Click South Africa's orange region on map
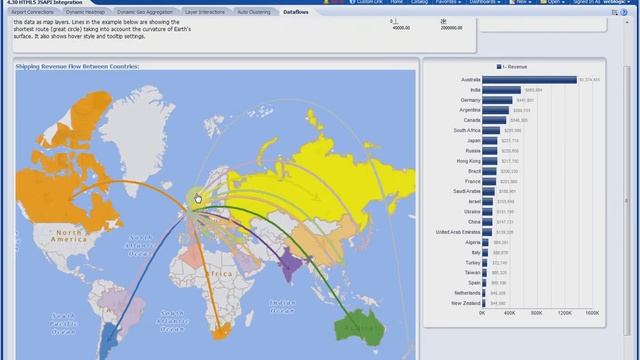The image size is (640, 360). click(222, 332)
